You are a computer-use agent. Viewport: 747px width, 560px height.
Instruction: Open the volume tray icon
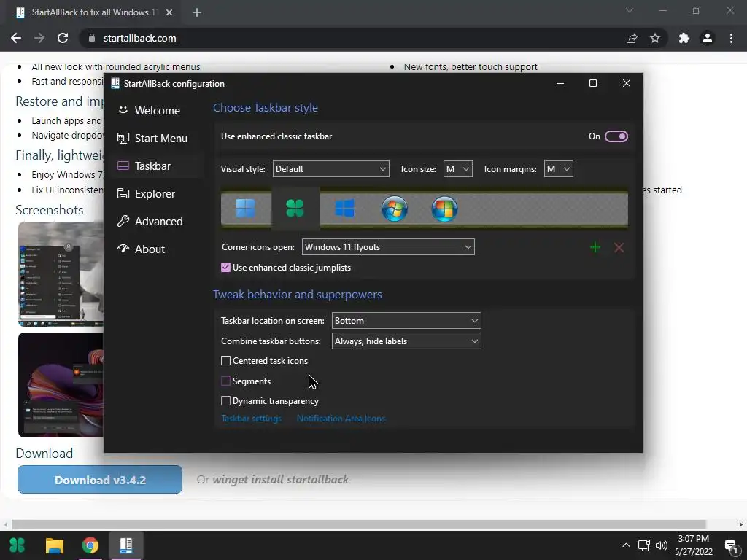coord(662,545)
